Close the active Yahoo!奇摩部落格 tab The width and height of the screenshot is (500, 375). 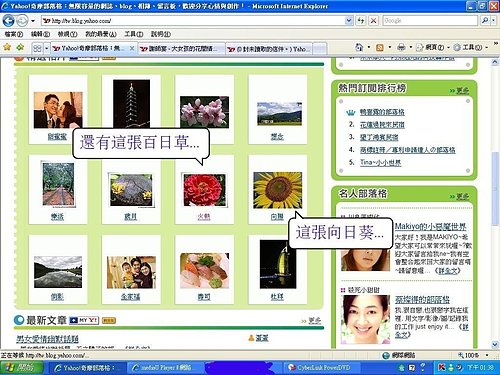(x=132, y=49)
